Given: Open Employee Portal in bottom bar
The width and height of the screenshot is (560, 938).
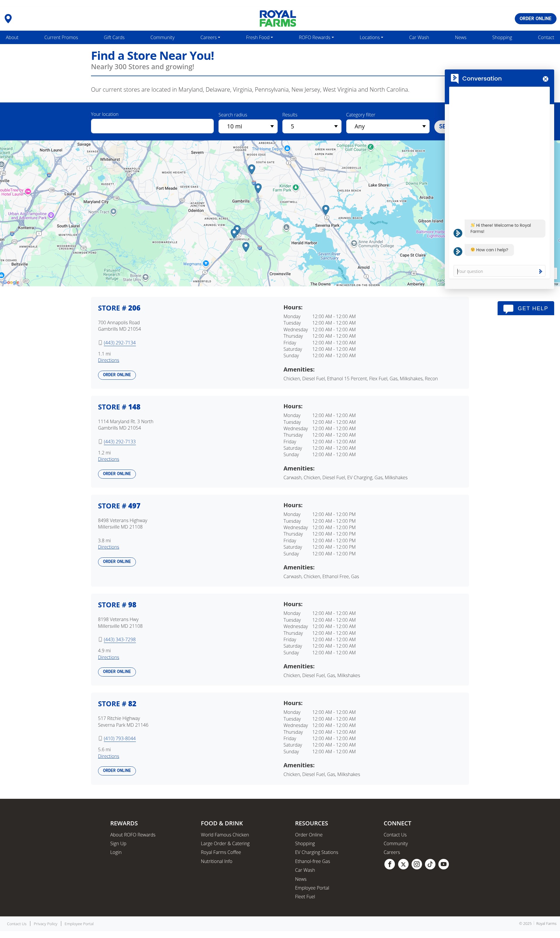Looking at the screenshot, I should point(79,924).
